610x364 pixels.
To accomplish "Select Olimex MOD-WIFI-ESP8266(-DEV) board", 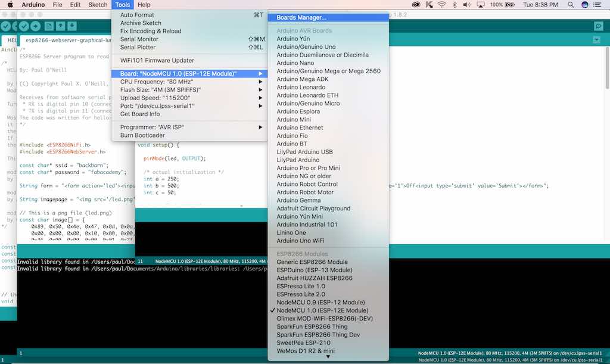I will [328, 319].
